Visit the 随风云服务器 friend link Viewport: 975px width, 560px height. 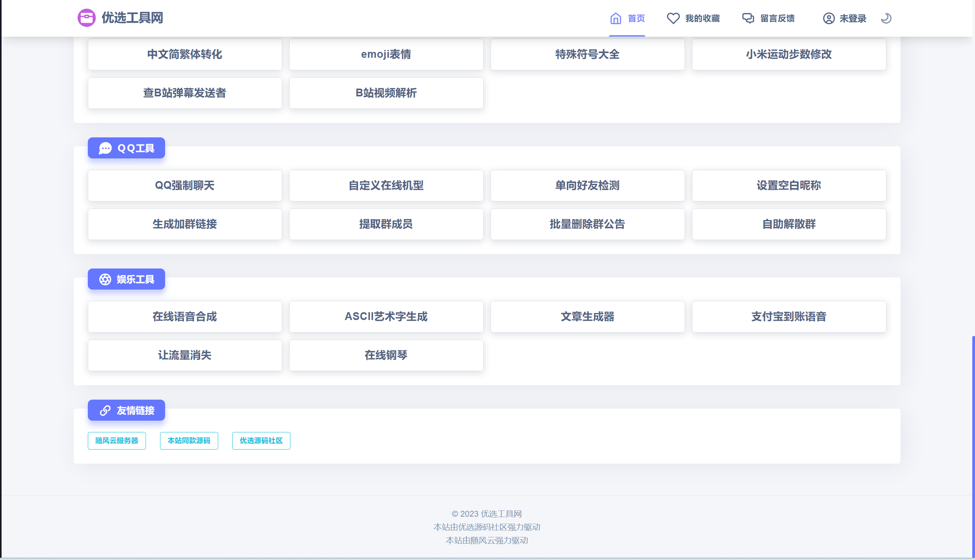click(117, 441)
